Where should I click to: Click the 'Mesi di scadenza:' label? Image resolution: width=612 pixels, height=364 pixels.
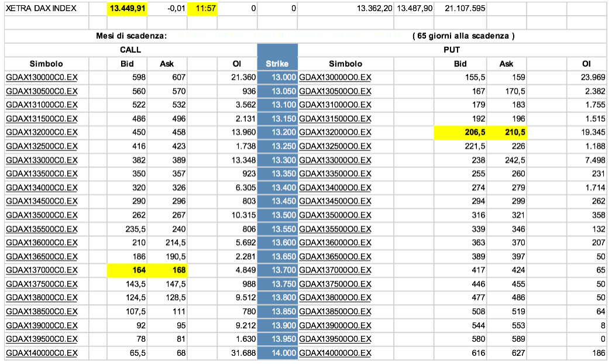(x=132, y=36)
